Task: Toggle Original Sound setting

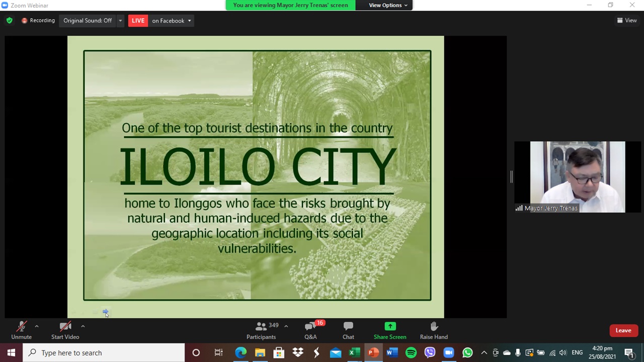Action: pyautogui.click(x=88, y=21)
